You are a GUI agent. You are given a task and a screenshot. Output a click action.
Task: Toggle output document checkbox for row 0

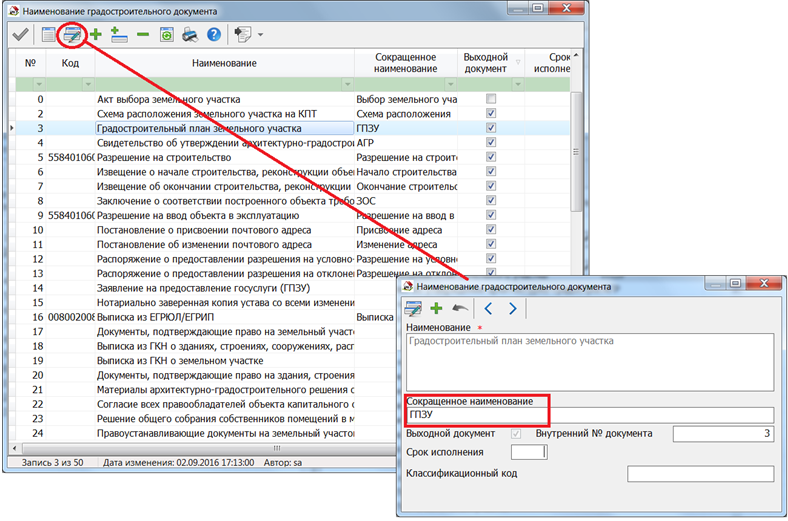pos(490,100)
